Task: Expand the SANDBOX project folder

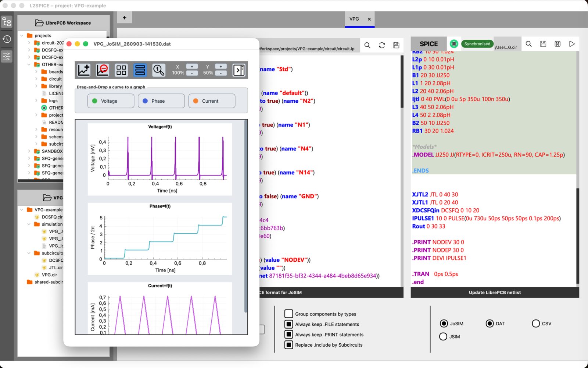Action: click(29, 151)
